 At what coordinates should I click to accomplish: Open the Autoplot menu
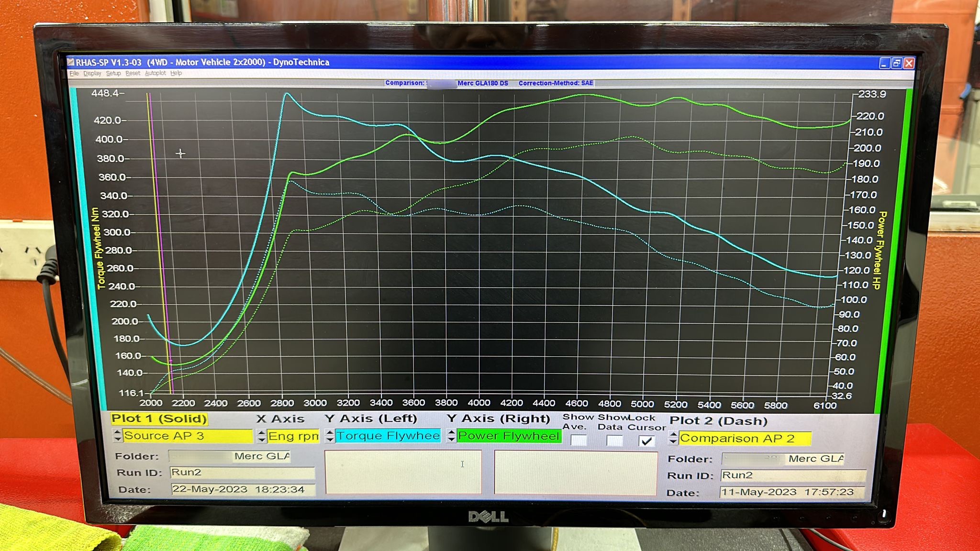(x=155, y=74)
